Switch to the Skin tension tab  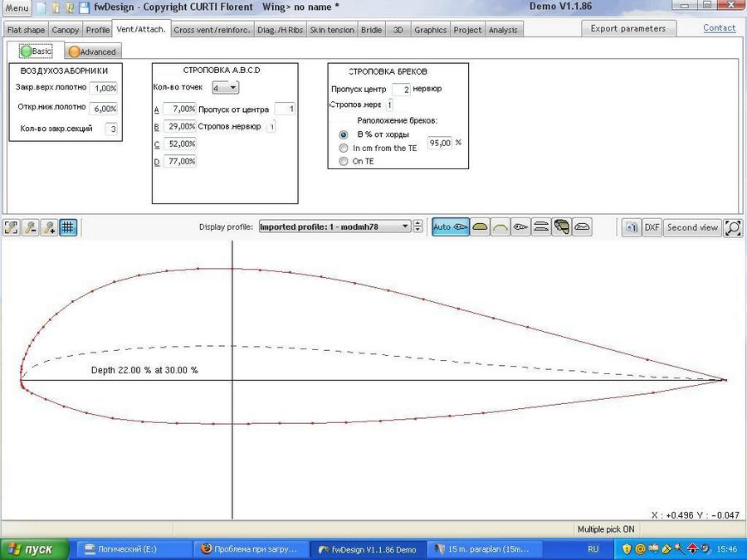[332, 30]
